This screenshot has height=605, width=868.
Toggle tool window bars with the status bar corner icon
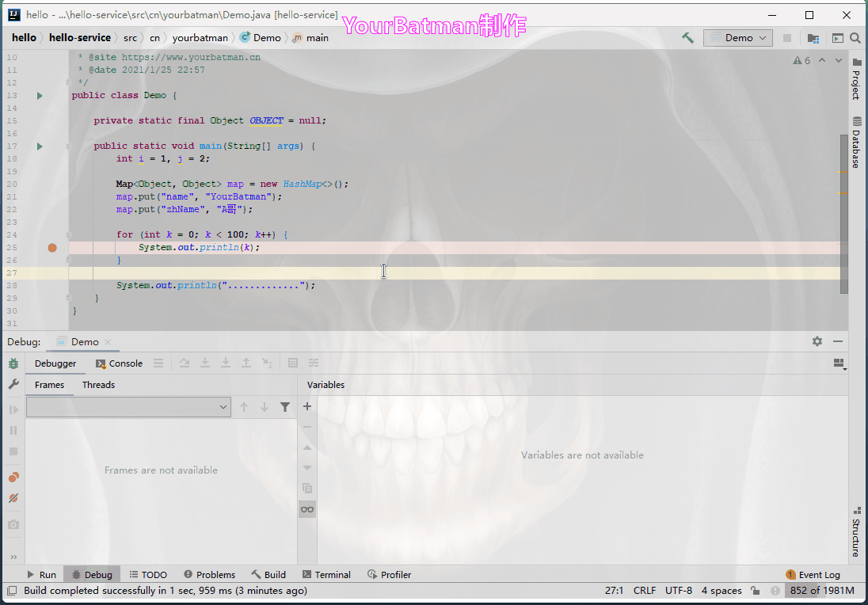pos(12,591)
